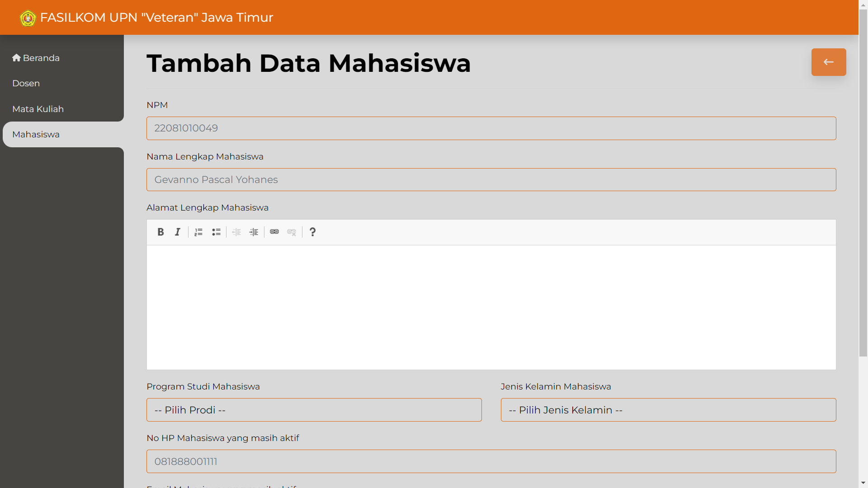Click the remove link icon
Viewport: 868px width, 488px height.
coord(292,232)
